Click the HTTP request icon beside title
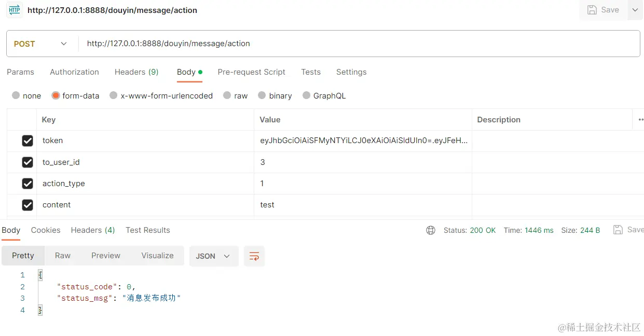The width and height of the screenshot is (644, 336). [15, 10]
